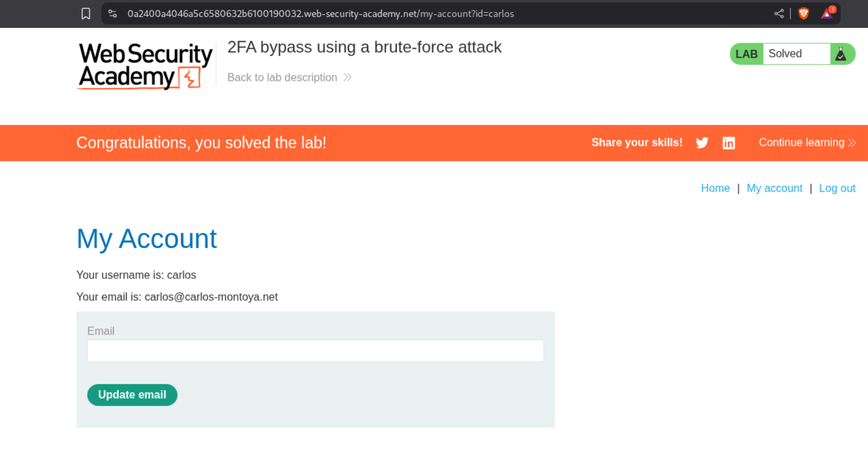Click double chevron after 'Continue learning'

click(x=852, y=143)
